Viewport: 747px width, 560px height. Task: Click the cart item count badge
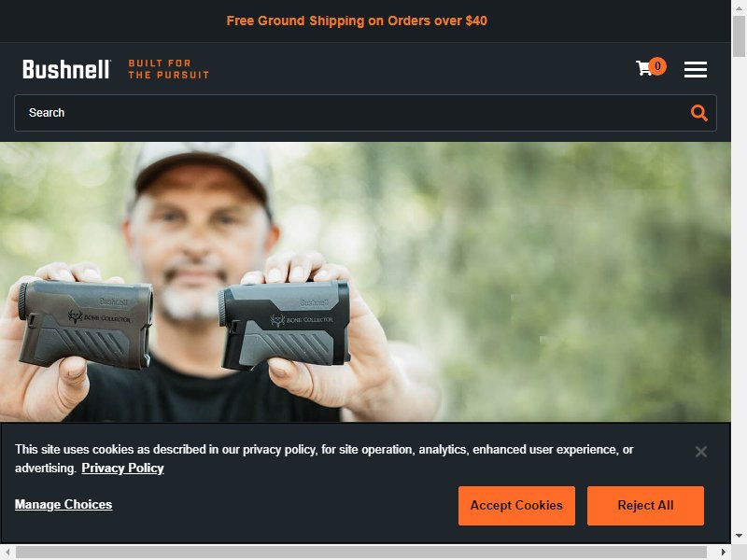657,66
